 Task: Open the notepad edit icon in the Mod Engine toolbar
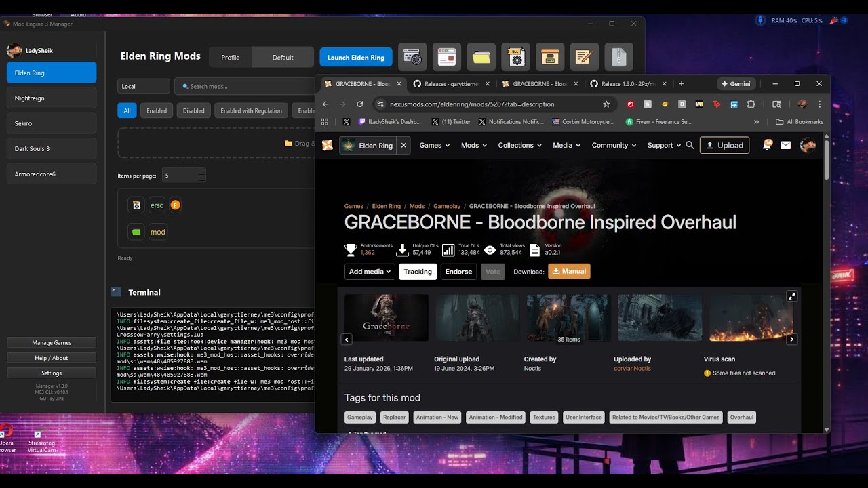pyautogui.click(x=584, y=58)
